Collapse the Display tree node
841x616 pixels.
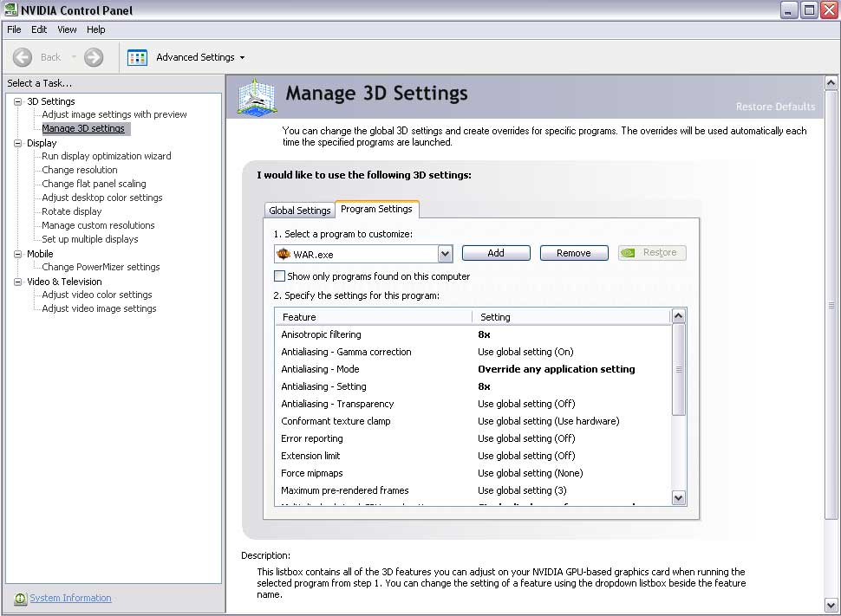[17, 143]
